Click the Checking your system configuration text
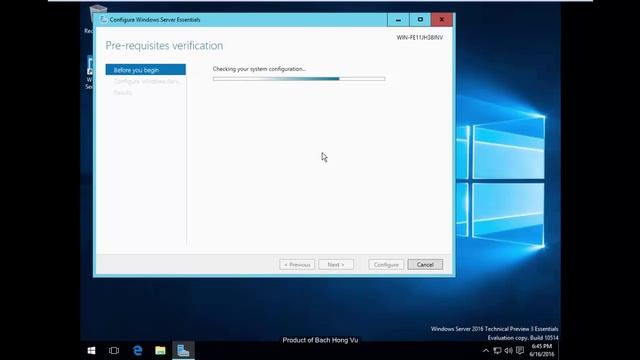 259,69
